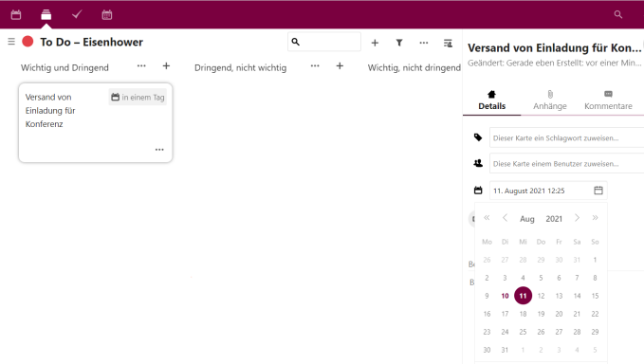644x364 pixels.
Task: Focus the Schlagwort zuweisen tag field
Action: pos(567,137)
